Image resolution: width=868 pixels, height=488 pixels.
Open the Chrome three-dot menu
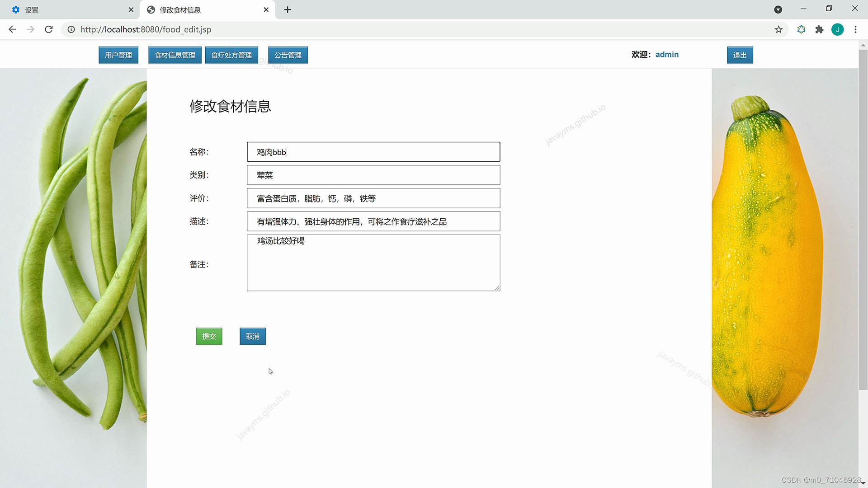click(855, 29)
